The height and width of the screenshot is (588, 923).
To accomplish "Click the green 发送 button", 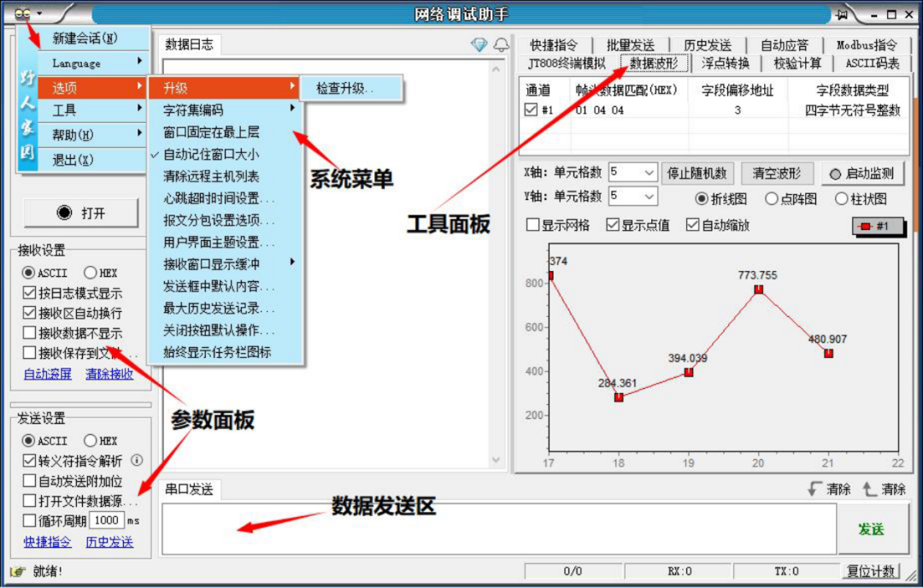I will (872, 529).
